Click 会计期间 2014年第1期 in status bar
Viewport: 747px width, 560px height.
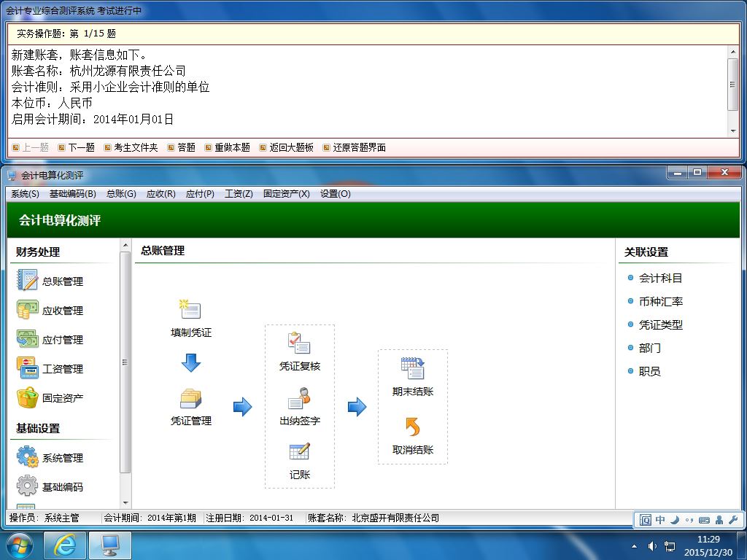[x=150, y=518]
